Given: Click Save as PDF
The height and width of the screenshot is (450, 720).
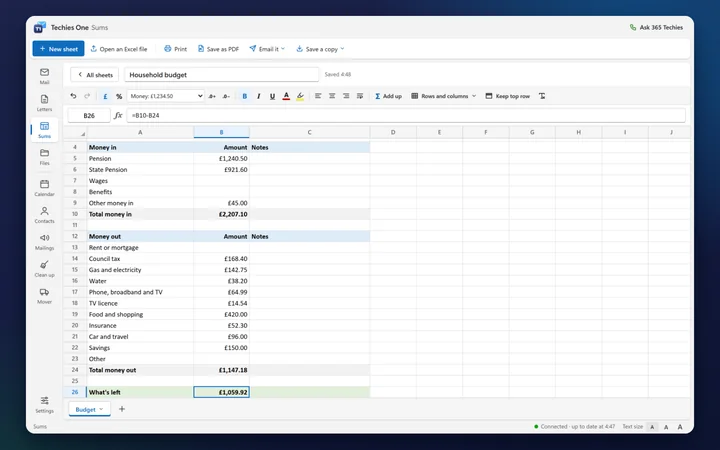Looking at the screenshot, I should [218, 49].
